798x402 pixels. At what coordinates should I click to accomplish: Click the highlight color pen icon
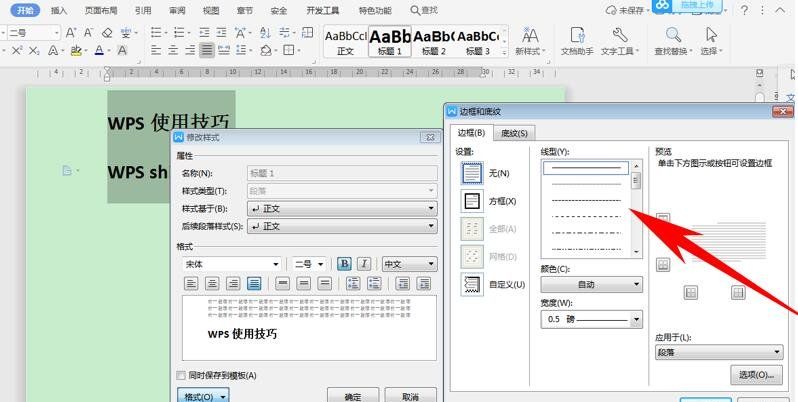click(76, 50)
